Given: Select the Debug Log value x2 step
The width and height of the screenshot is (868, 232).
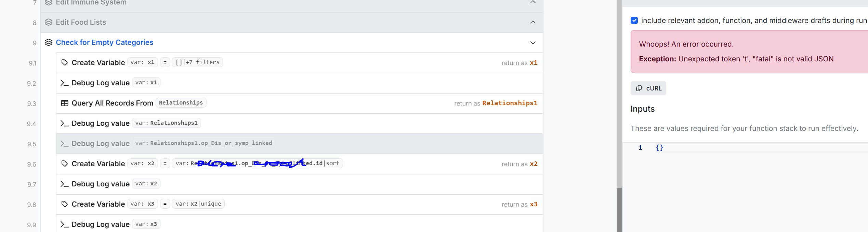Looking at the screenshot, I should pos(101,184).
